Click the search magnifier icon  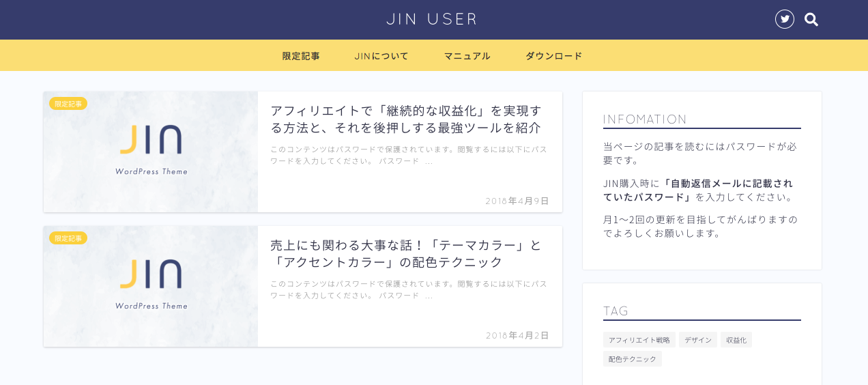coord(811,20)
